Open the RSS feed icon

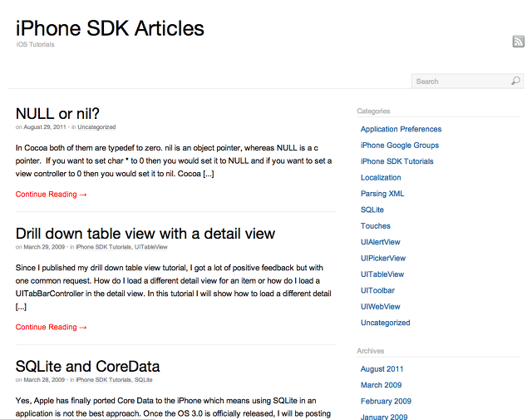(x=518, y=42)
